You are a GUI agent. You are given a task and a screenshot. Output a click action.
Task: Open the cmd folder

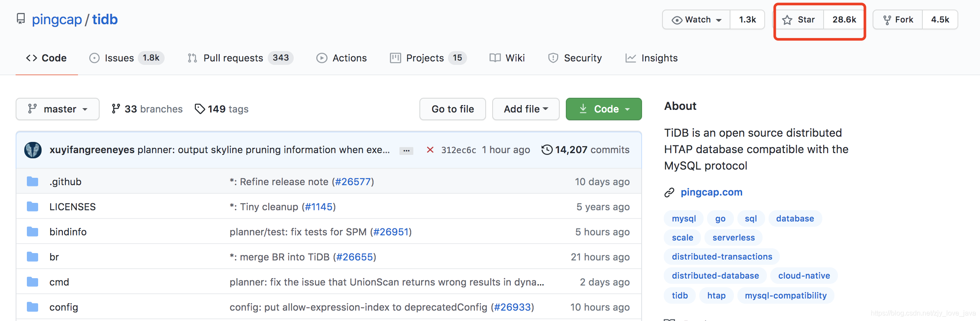click(x=59, y=282)
